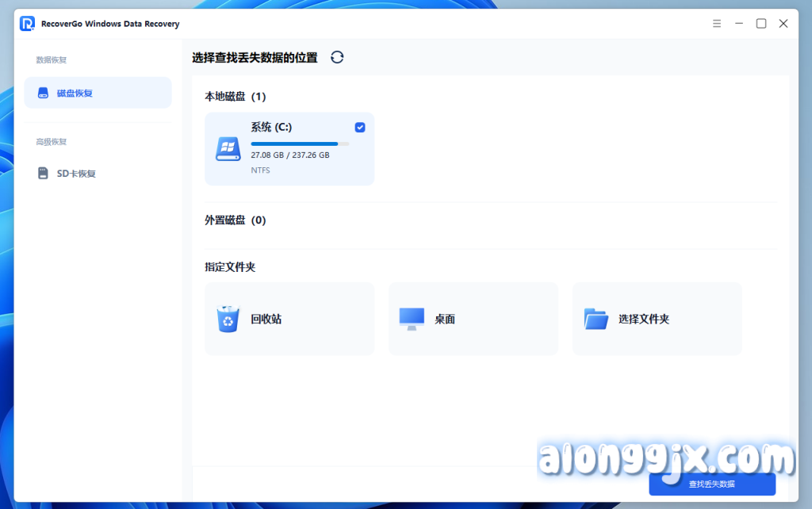Click the monitor icon on the 桌面 card

coord(411,318)
